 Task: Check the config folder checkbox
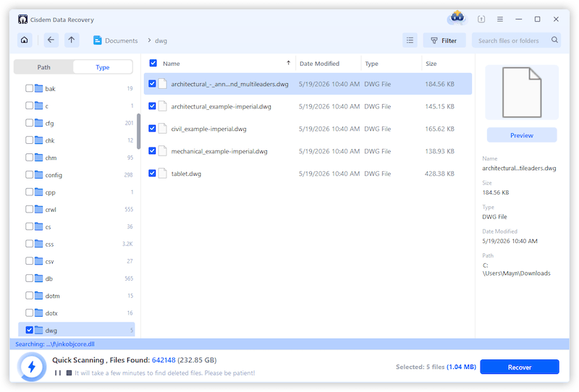(x=29, y=174)
